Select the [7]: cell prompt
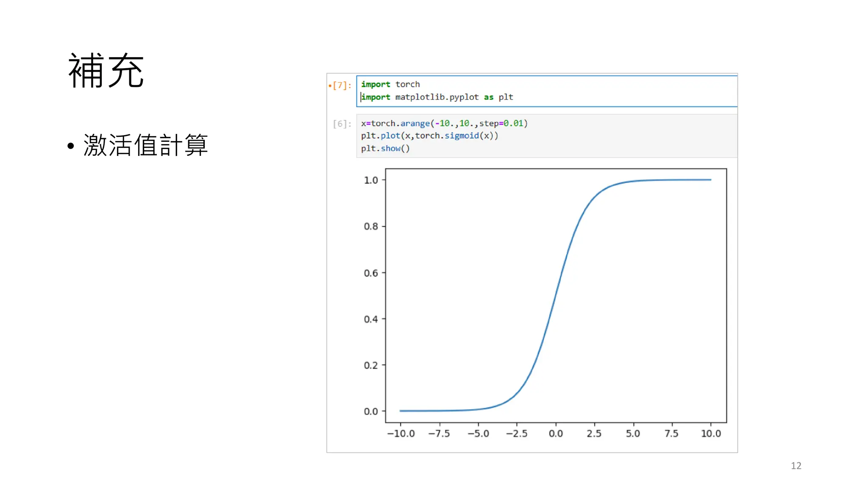Image resolution: width=868 pixels, height=488 pixels. [342, 86]
